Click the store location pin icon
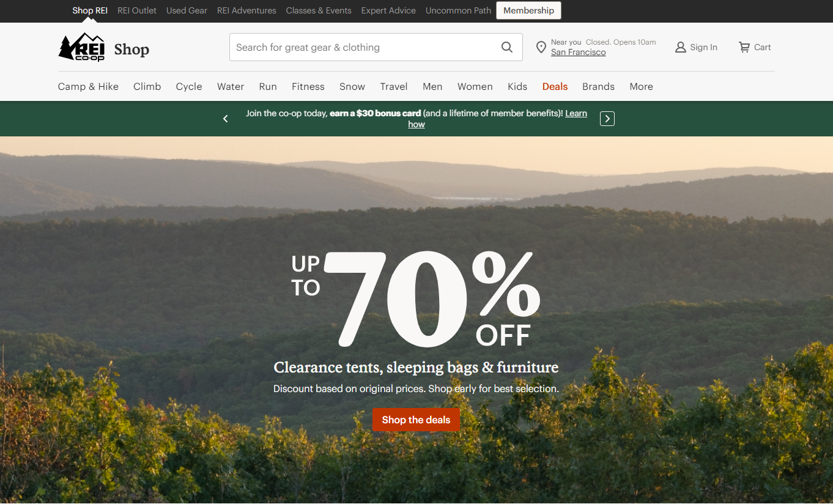The width and height of the screenshot is (833, 504). tap(541, 47)
